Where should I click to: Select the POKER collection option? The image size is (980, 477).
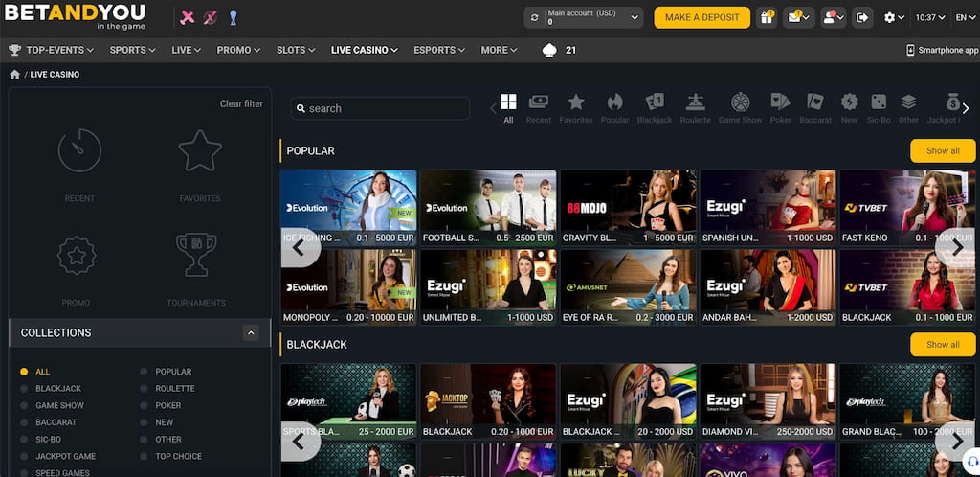(x=168, y=405)
